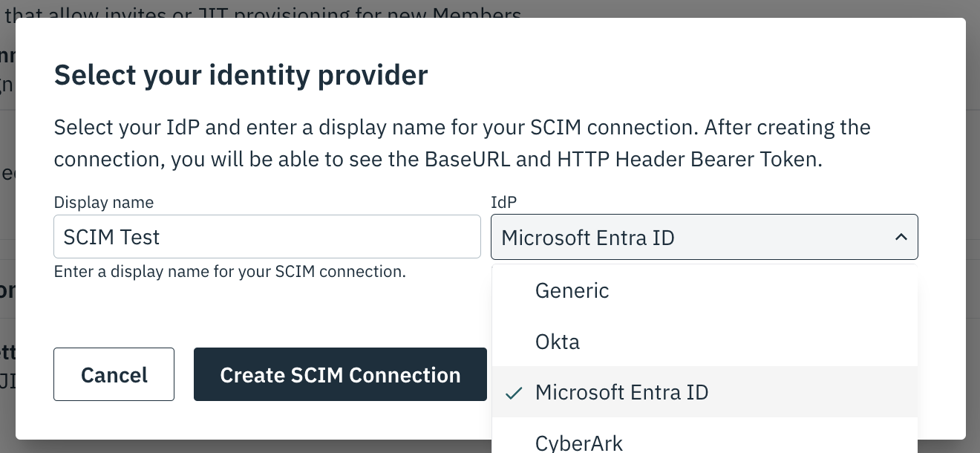
Task: Click the dialog title Select your identity provider
Action: [241, 74]
